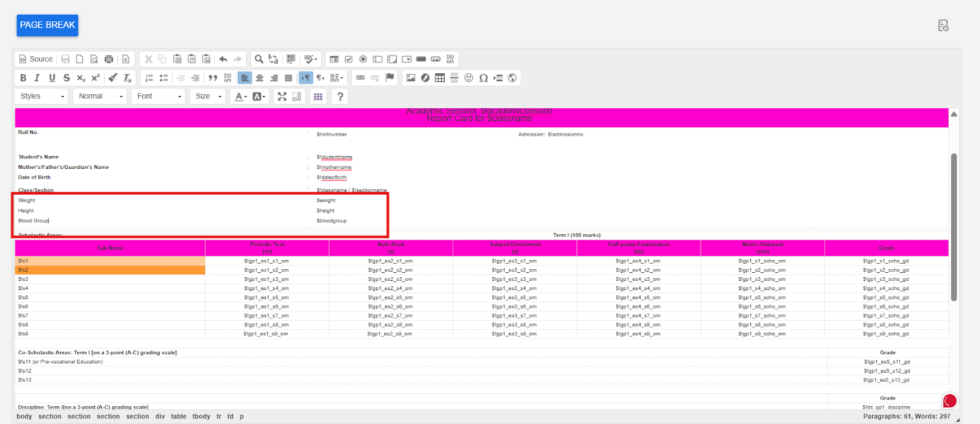Open the paragraph format Normal dropdown

(100, 96)
